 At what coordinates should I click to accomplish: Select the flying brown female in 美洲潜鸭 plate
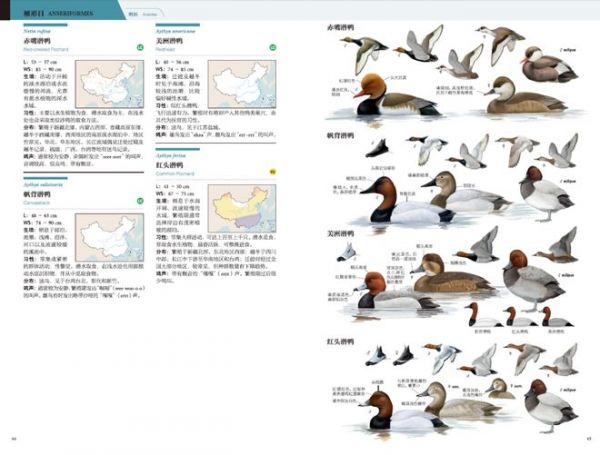click(x=557, y=246)
